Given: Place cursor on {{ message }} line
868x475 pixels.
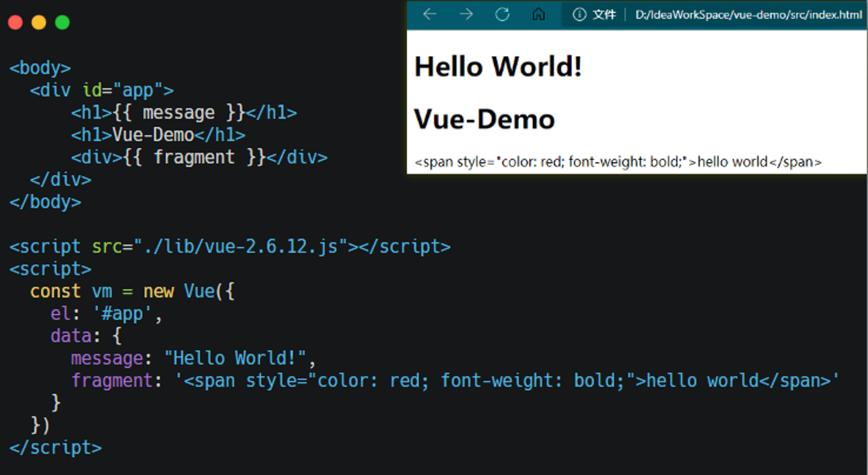Looking at the screenshot, I should (x=184, y=113).
